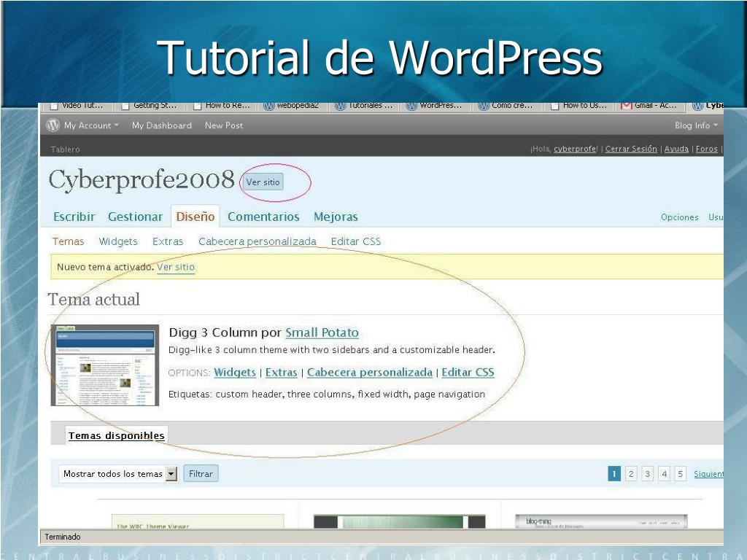
Task: Click the WRC Theme Viewer theme thumbnail
Action: (198, 522)
